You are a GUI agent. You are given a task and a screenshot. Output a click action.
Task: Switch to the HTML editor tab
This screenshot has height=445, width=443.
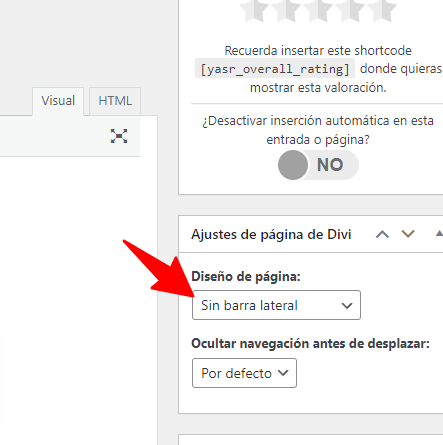tap(115, 101)
